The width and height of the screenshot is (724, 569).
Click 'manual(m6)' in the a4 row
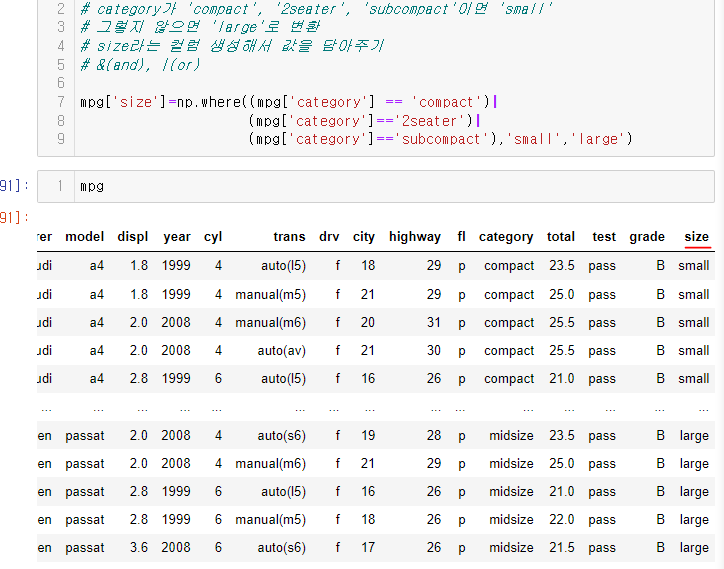[x=271, y=323]
